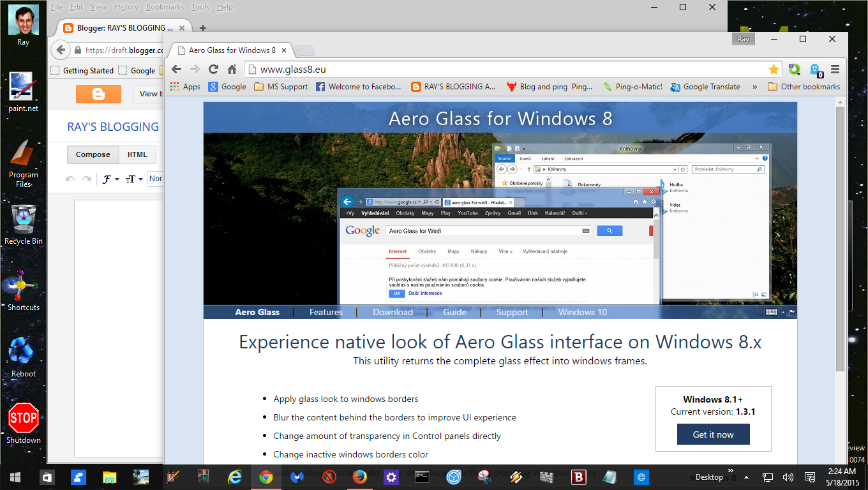The image size is (868, 490).
Task: Open the Getting Started bookmark in Firefox
Action: [82, 71]
